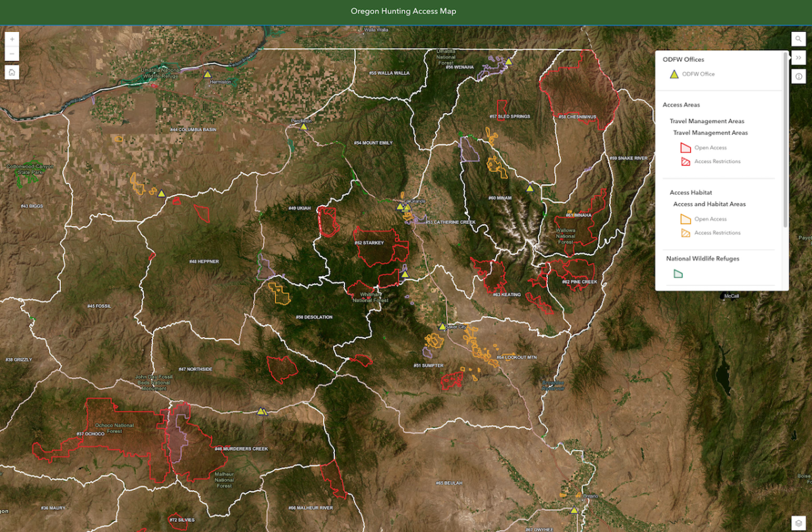The width and height of the screenshot is (812, 532).
Task: Click the #45 Fossil unit label
Action: [99, 306]
